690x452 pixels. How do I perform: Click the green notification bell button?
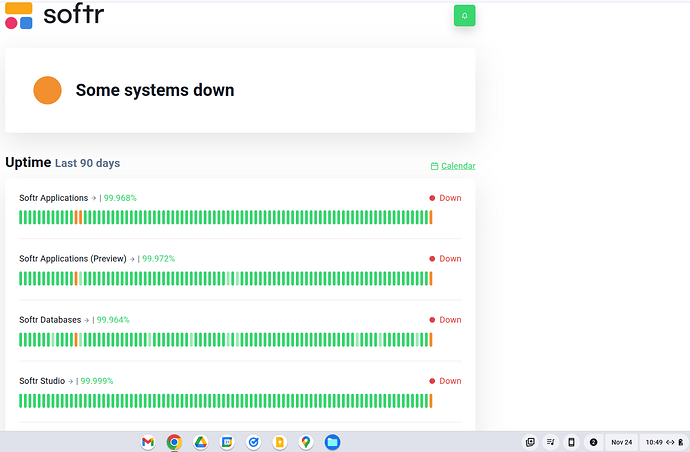pyautogui.click(x=464, y=16)
